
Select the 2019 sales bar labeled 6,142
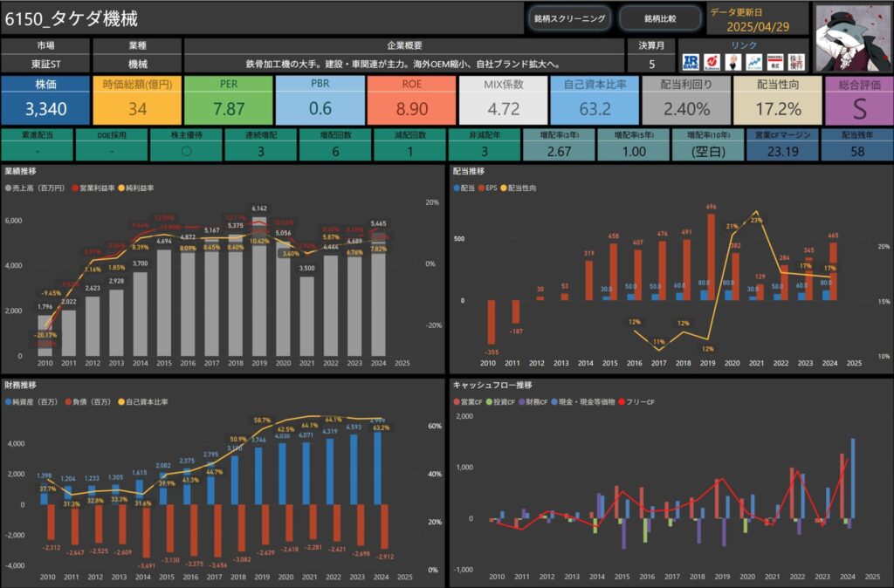coord(259,287)
